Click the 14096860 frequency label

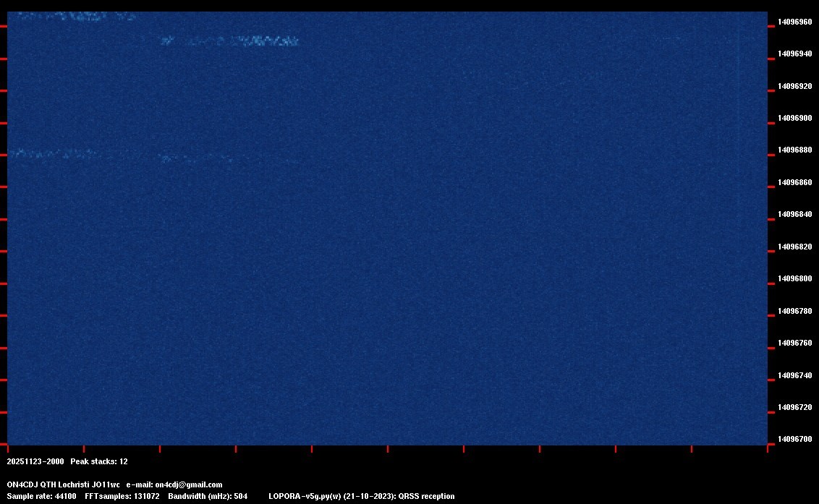(794, 182)
